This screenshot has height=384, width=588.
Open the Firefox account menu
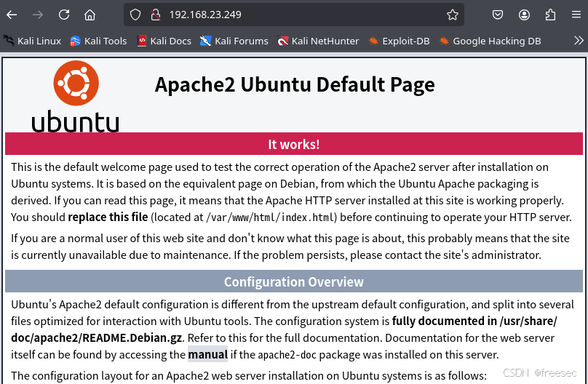(524, 15)
